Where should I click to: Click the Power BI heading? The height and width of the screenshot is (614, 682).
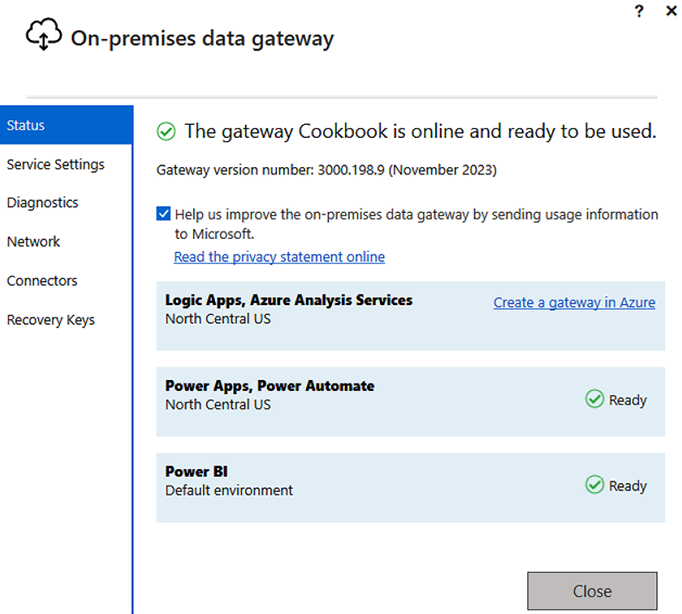(x=196, y=471)
